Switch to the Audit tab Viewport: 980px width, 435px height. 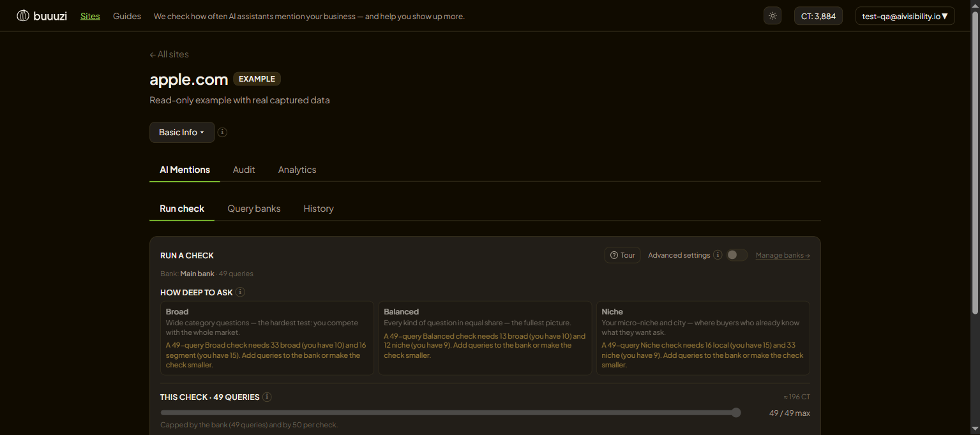pos(244,170)
